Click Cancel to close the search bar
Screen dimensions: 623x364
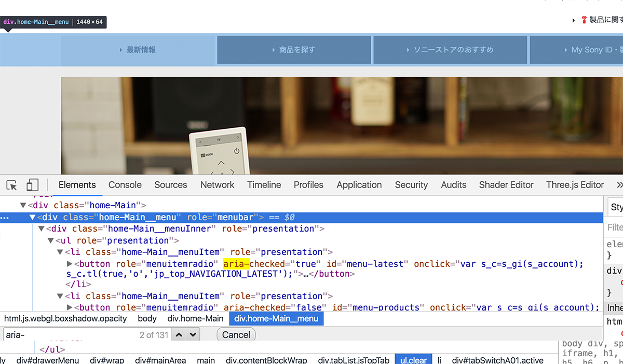(x=236, y=335)
